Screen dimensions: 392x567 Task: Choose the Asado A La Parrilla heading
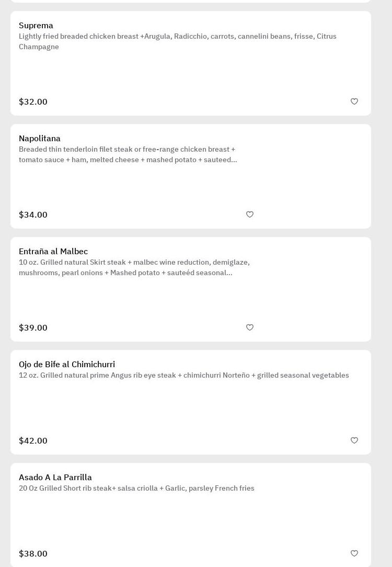click(x=55, y=478)
